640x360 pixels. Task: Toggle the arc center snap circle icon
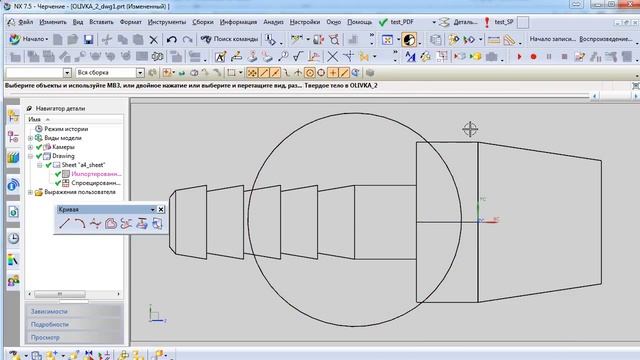310,73
